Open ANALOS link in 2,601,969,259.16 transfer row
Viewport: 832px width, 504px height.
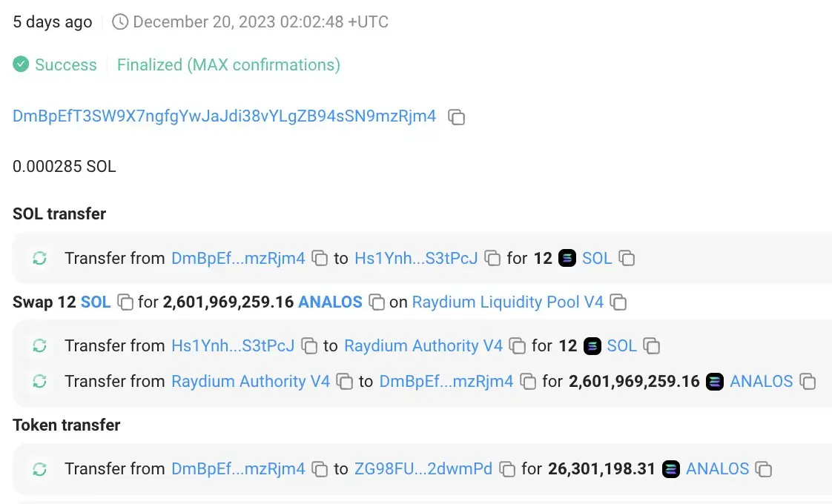(x=762, y=382)
